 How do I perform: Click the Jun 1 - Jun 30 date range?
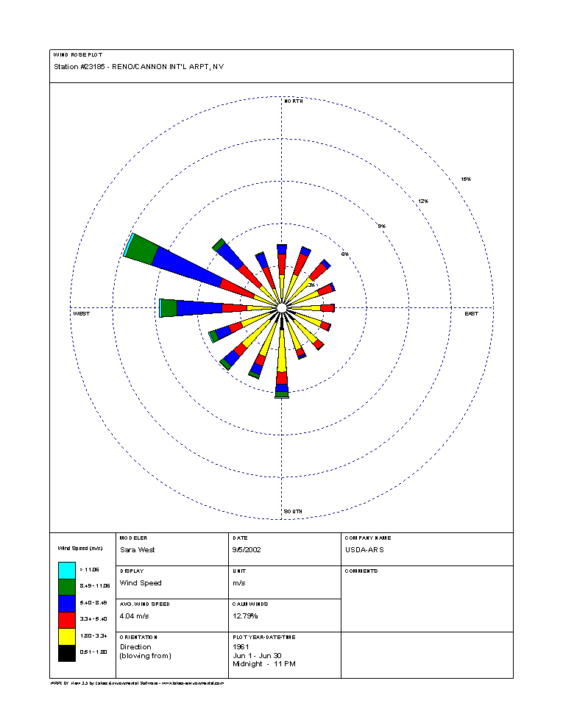click(257, 656)
